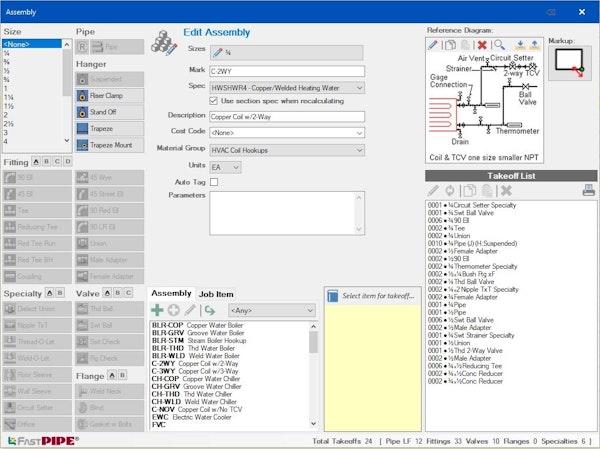Viewport: 600px width, 449px height.
Task: Enable the Auto Tag checkbox
Action: coord(214,182)
